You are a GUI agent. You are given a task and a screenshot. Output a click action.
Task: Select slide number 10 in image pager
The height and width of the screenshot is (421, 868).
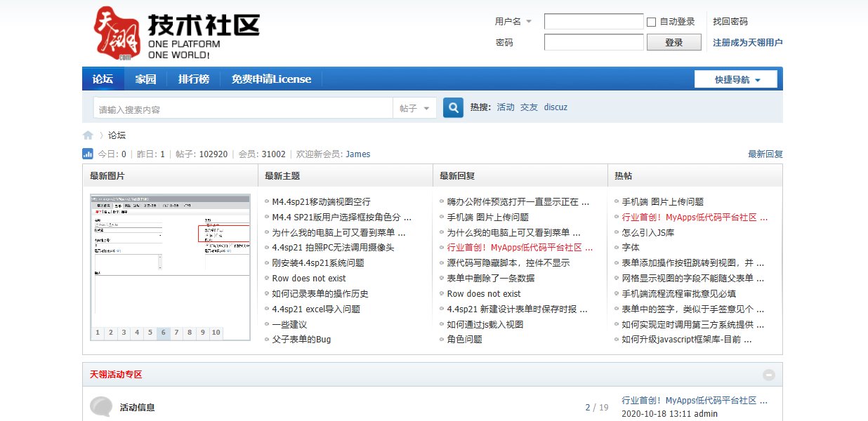coord(216,333)
